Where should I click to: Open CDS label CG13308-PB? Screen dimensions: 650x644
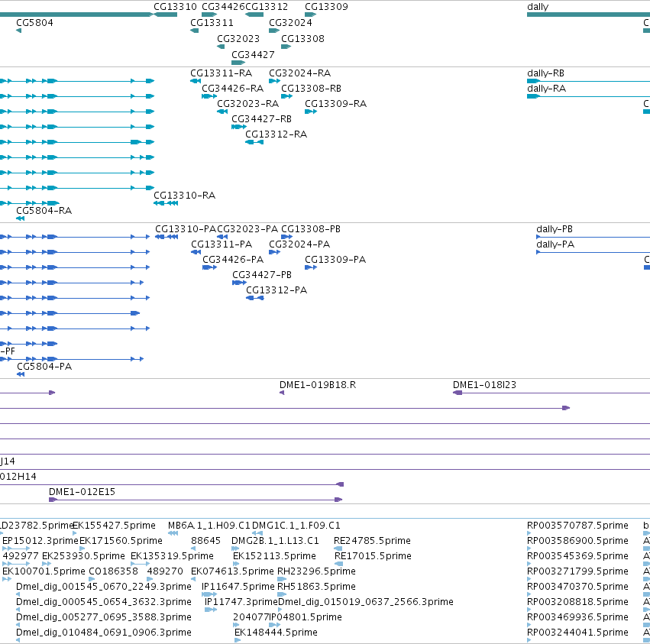coord(311,229)
